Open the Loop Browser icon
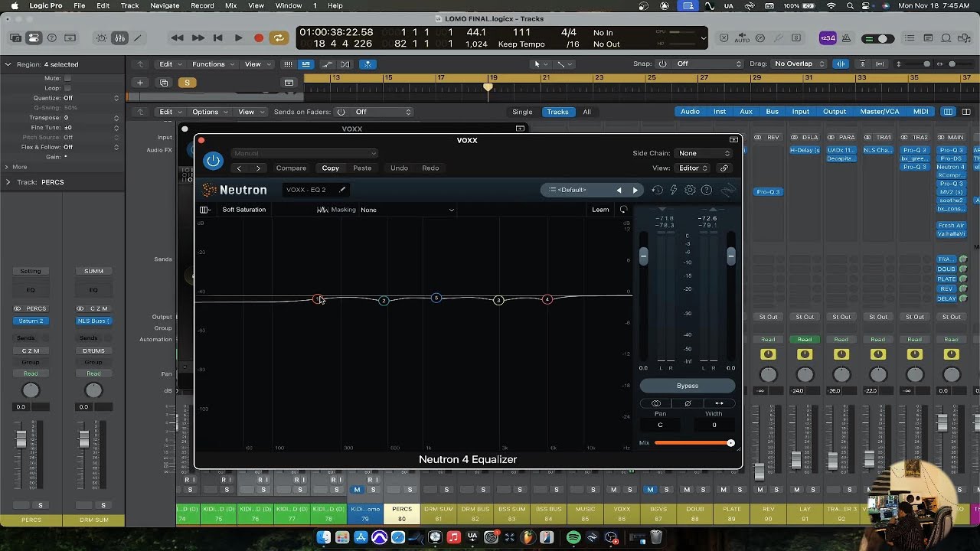The image size is (980, 551). pyautogui.click(x=946, y=38)
